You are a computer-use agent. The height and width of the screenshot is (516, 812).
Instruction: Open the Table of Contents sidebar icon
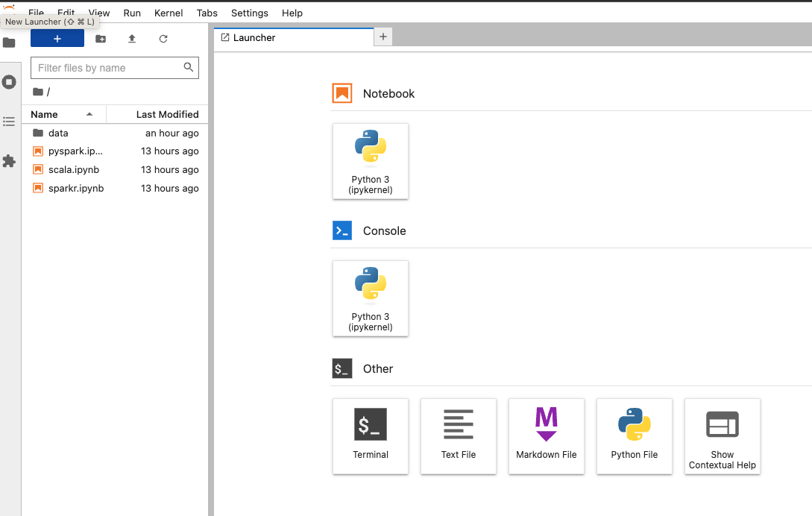(10, 122)
